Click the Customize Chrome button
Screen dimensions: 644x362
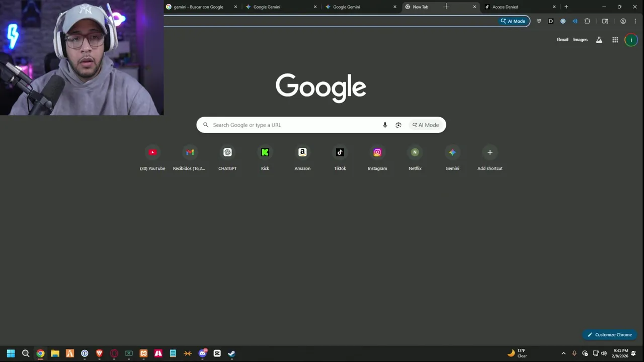click(610, 334)
